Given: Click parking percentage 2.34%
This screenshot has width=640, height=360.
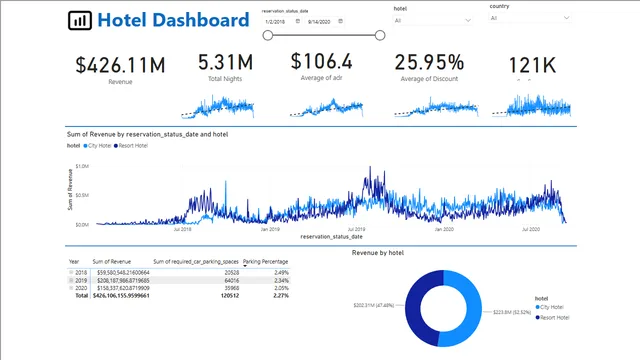Looking at the screenshot, I should click(x=281, y=280).
